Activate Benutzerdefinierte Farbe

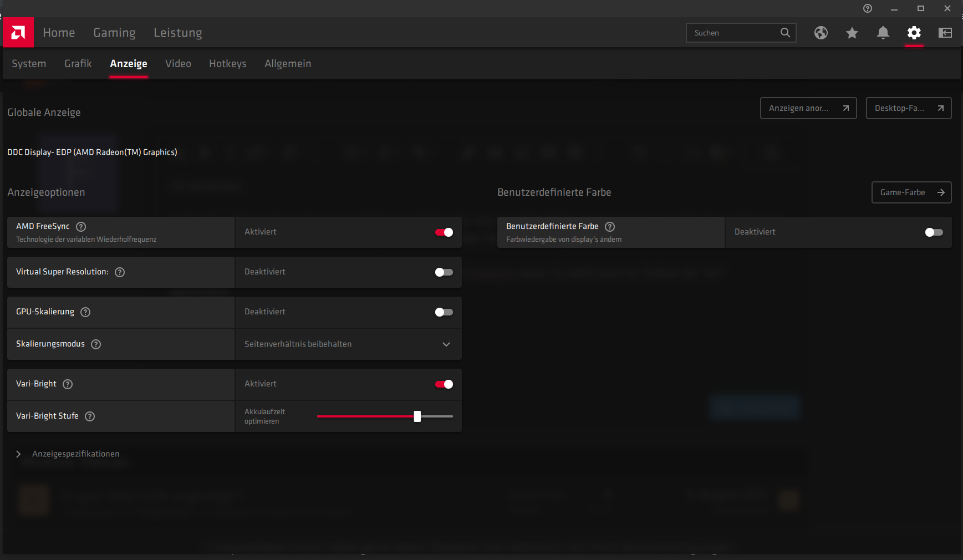[933, 232]
